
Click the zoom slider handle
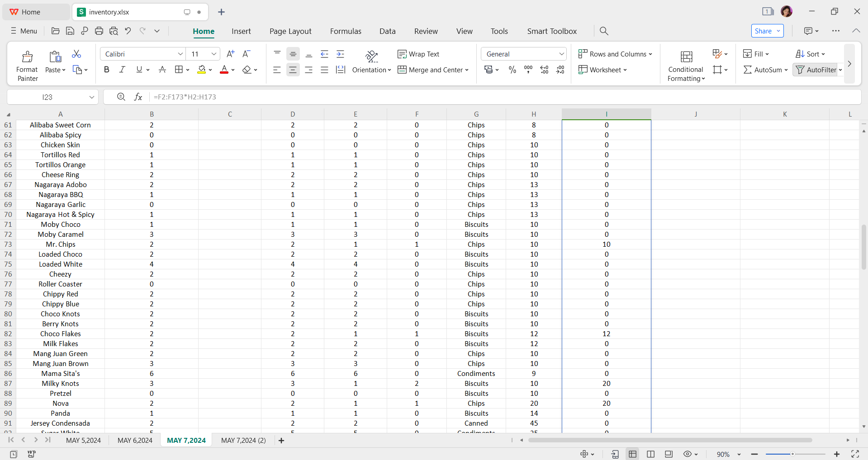[x=792, y=454]
